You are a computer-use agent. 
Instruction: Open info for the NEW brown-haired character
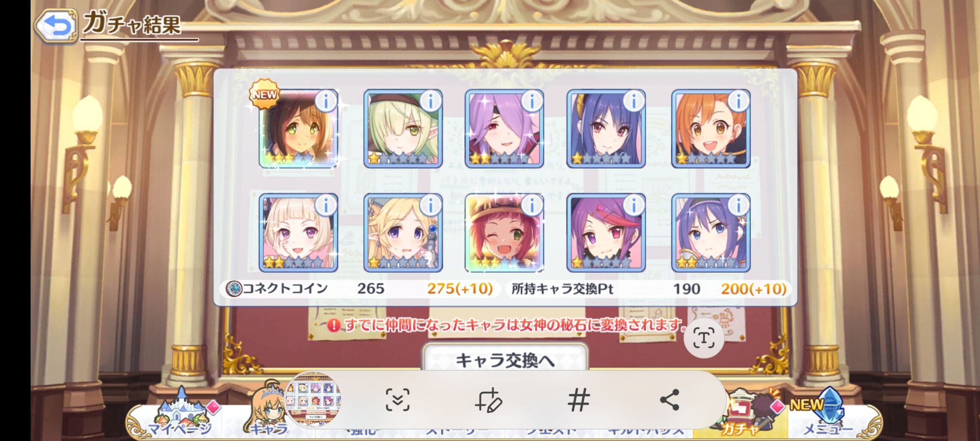tap(326, 102)
